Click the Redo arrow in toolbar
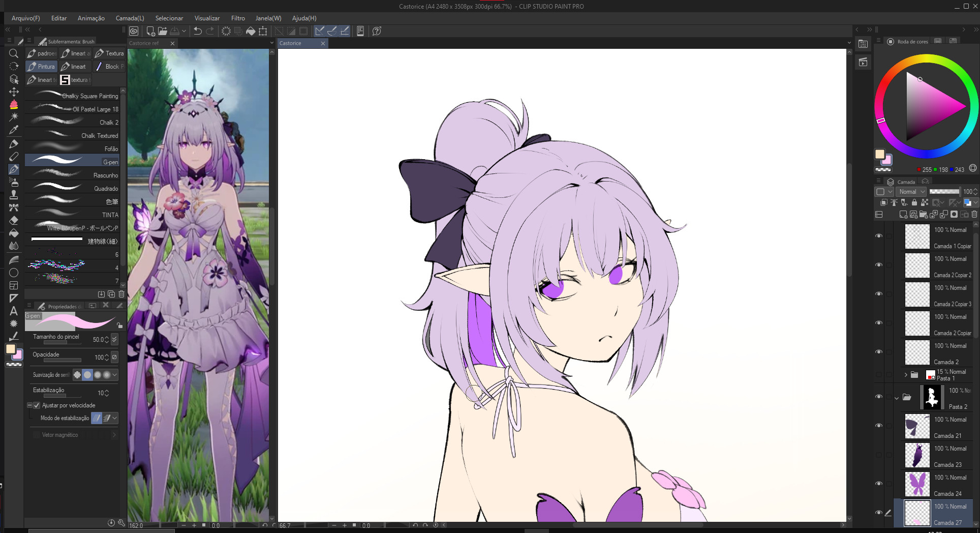Viewport: 980px width, 533px height. (x=210, y=31)
